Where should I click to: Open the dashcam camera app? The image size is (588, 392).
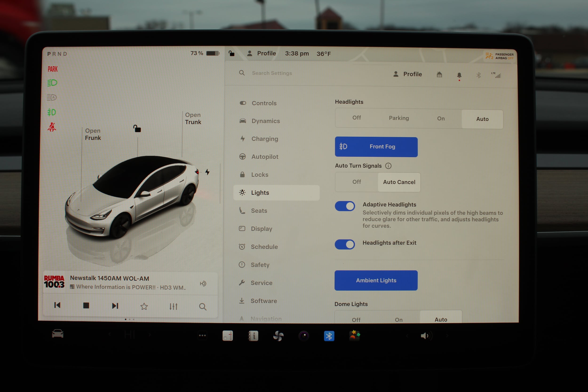pos(304,336)
